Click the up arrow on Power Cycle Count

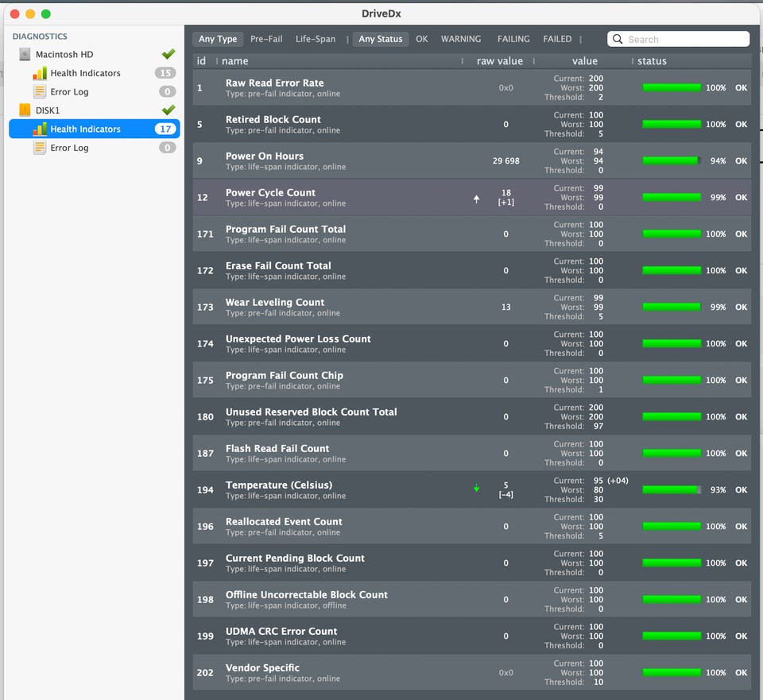[477, 199]
